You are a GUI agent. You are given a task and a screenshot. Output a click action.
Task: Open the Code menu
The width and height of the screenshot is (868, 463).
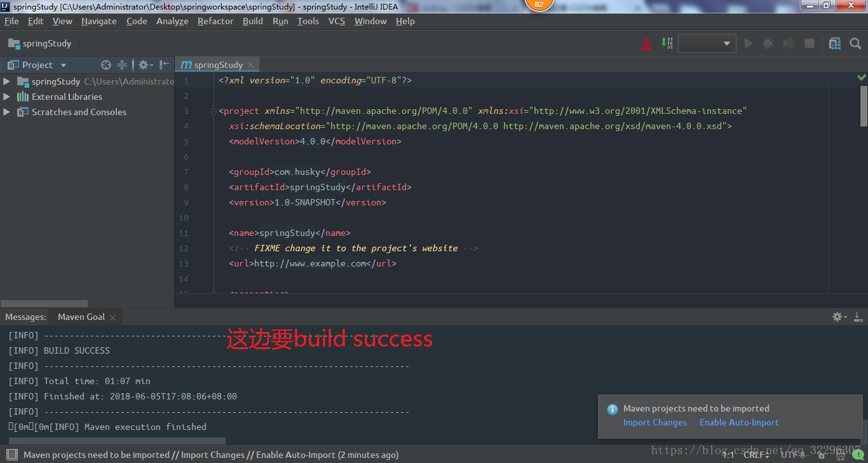[137, 21]
